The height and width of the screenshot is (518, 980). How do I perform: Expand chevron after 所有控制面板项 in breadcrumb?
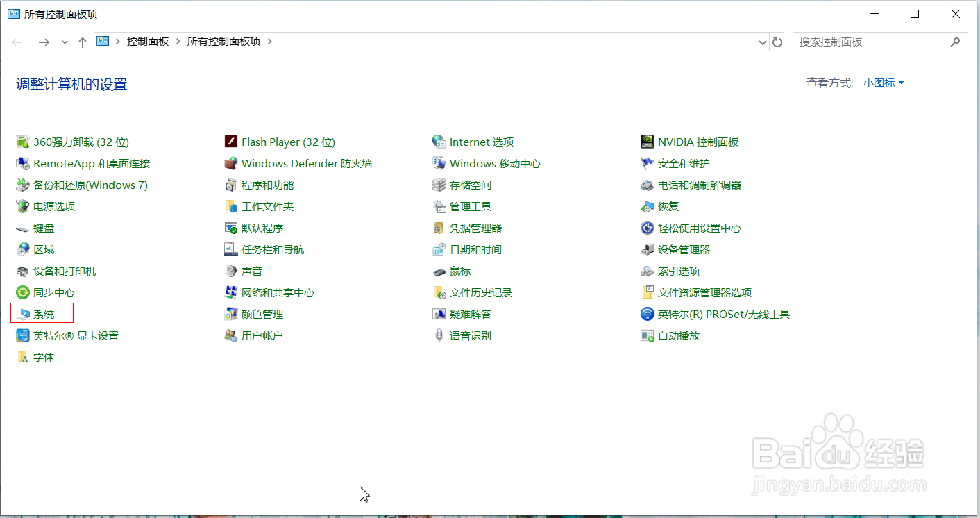pyautogui.click(x=270, y=42)
